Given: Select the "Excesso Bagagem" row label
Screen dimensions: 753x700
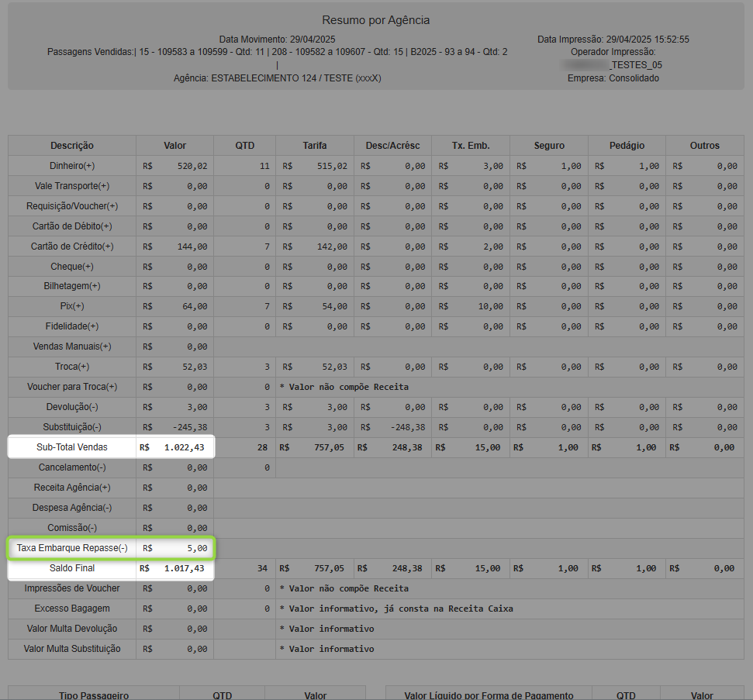Looking at the screenshot, I should coord(72,609).
